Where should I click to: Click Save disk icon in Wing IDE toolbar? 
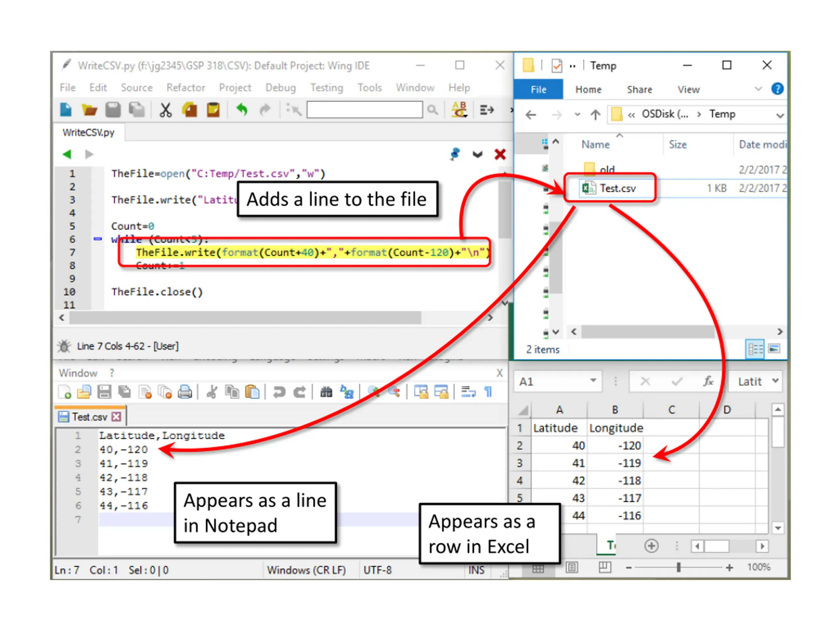[x=113, y=110]
